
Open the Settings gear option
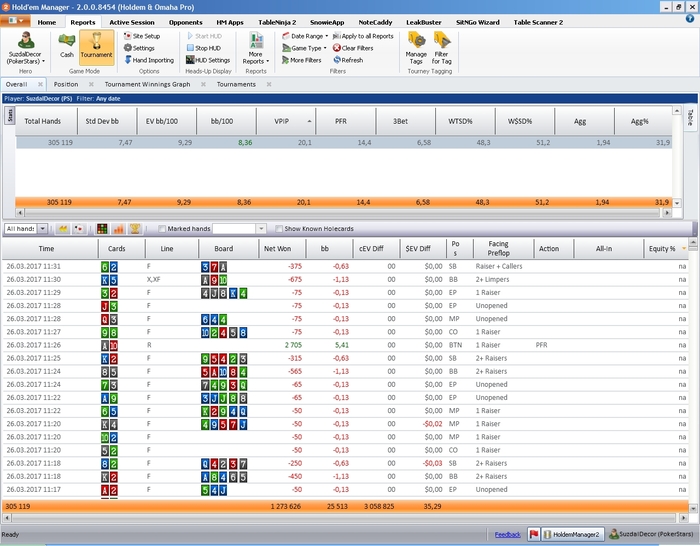click(139, 48)
